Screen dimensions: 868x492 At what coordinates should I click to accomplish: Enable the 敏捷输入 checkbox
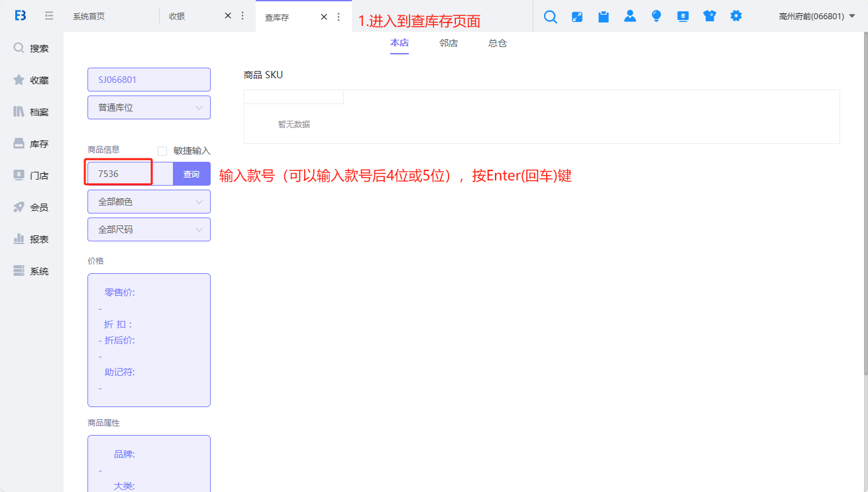[x=162, y=151]
